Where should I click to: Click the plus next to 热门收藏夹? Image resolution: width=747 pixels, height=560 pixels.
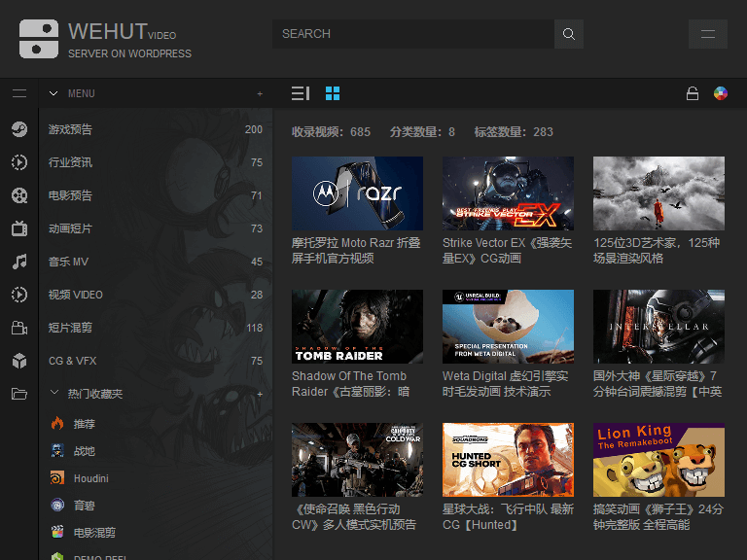pyautogui.click(x=260, y=395)
